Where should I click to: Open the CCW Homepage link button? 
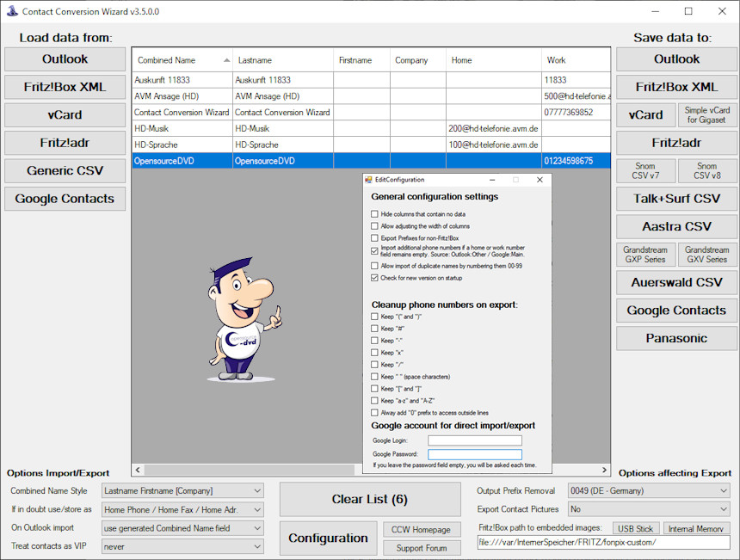422,530
